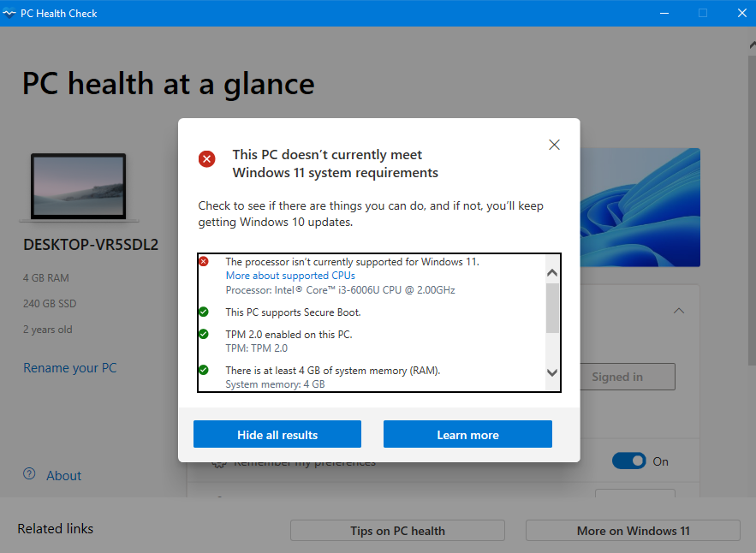
Task: Click the PC Health Check title bar icon
Action: [x=9, y=13]
